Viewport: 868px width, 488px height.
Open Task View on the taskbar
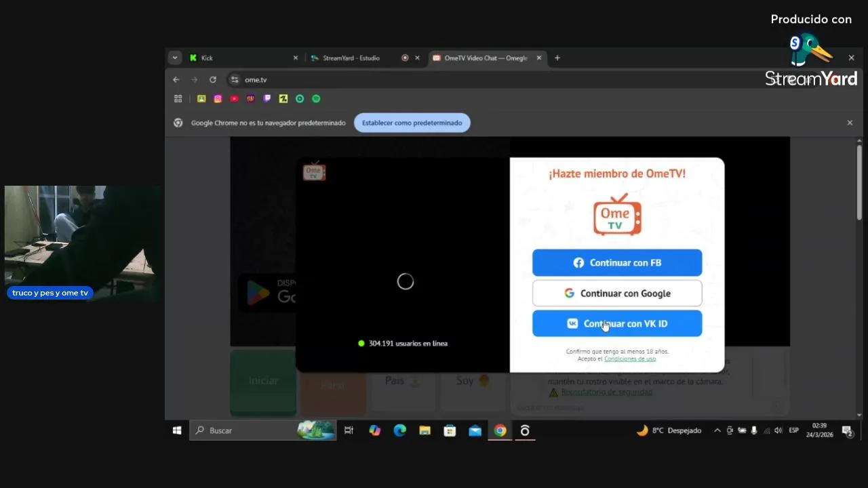tap(349, 430)
